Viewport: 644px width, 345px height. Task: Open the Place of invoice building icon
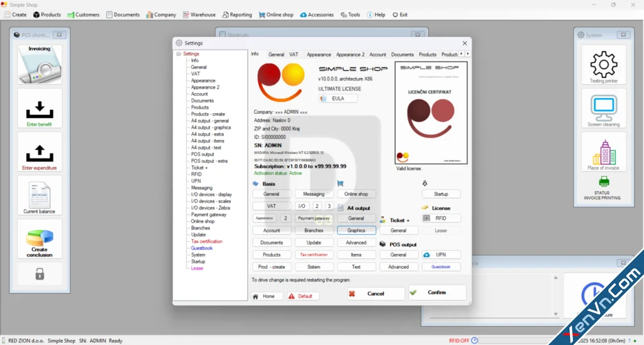(x=604, y=152)
